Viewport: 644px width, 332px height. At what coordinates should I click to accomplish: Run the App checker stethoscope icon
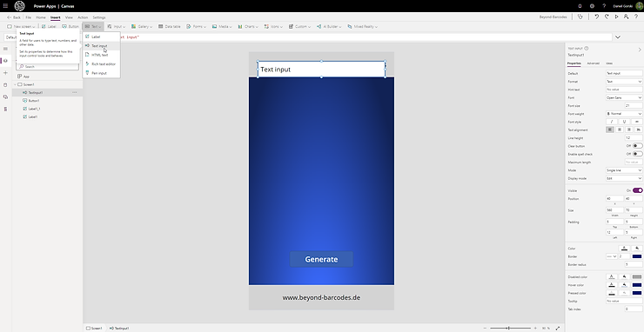[580, 17]
